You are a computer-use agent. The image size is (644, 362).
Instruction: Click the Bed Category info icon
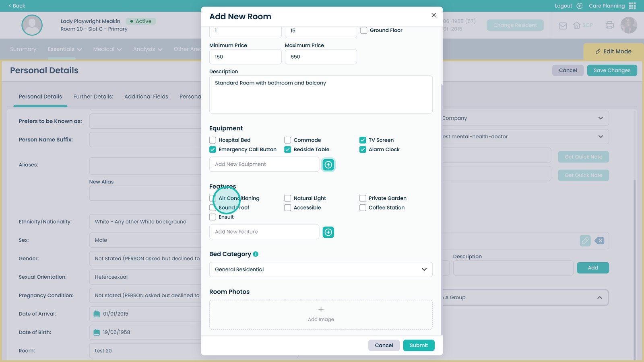point(256,254)
